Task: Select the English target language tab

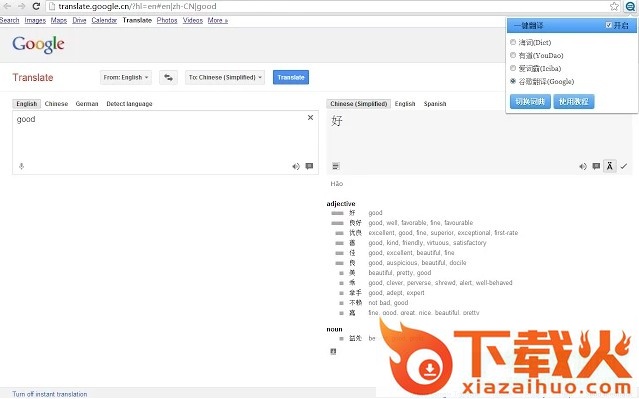Action: coord(405,104)
